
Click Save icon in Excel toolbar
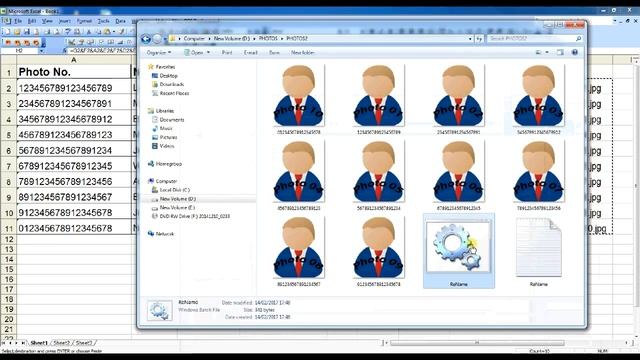(27, 31)
